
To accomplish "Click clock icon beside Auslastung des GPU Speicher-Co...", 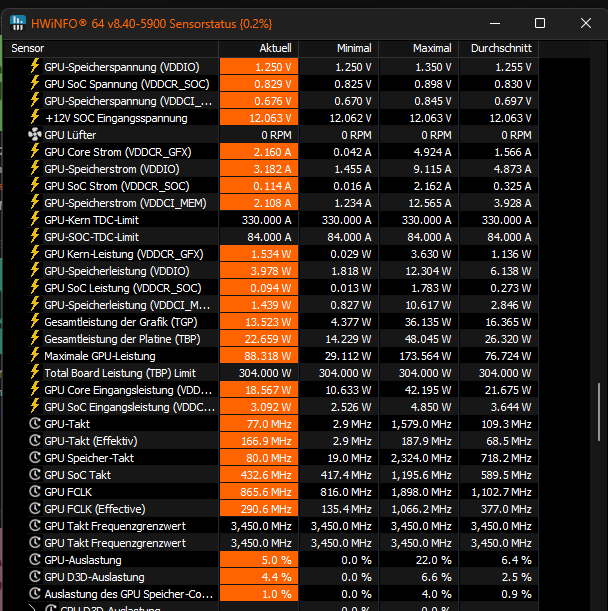I will (x=35, y=593).
